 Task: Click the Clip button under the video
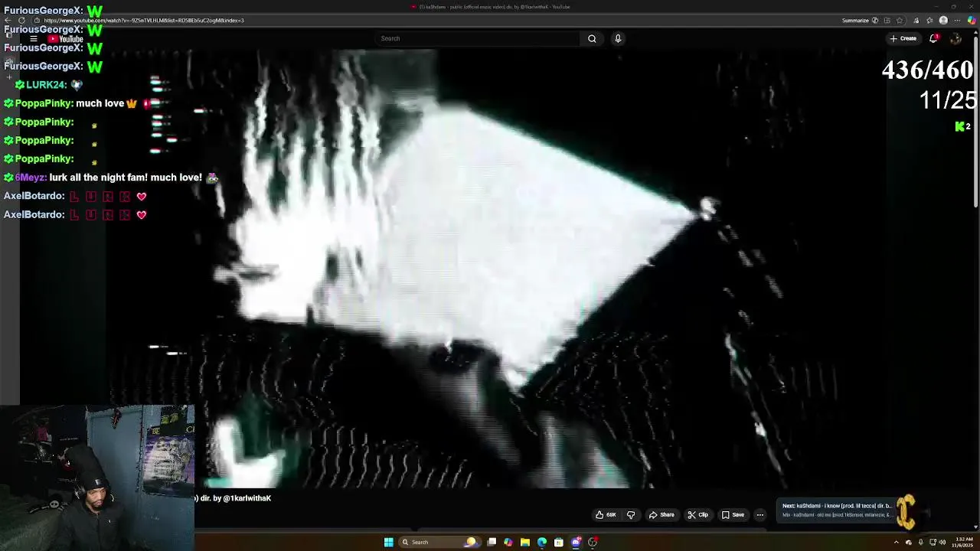click(697, 515)
